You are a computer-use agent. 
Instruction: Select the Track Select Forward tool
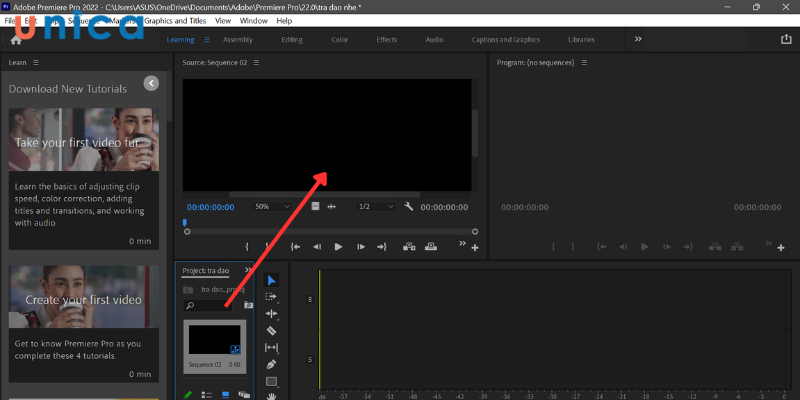271,297
